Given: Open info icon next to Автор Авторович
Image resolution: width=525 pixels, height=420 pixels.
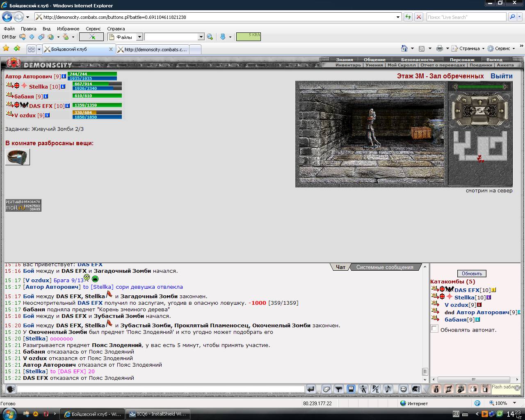Looking at the screenshot, I should [x=64, y=76].
